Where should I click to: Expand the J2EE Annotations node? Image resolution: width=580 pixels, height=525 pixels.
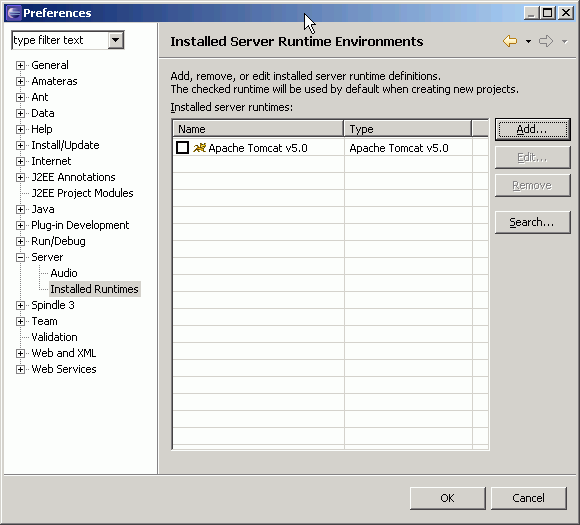tap(20, 177)
